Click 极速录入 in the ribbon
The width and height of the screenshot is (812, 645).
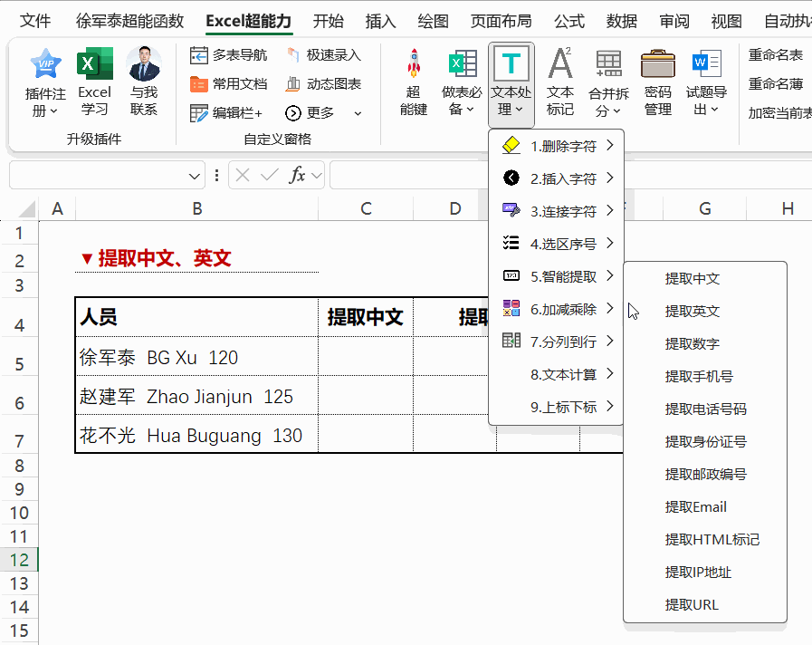(324, 55)
